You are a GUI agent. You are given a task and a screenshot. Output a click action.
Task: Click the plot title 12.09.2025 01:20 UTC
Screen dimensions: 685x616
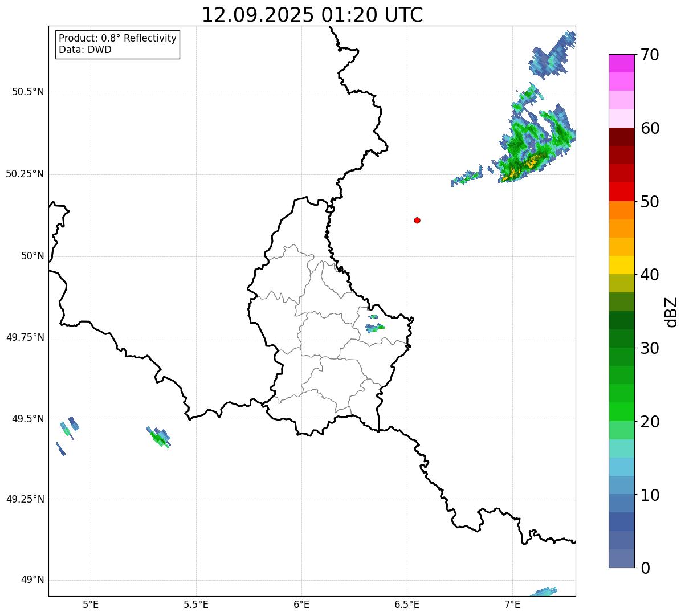point(312,15)
